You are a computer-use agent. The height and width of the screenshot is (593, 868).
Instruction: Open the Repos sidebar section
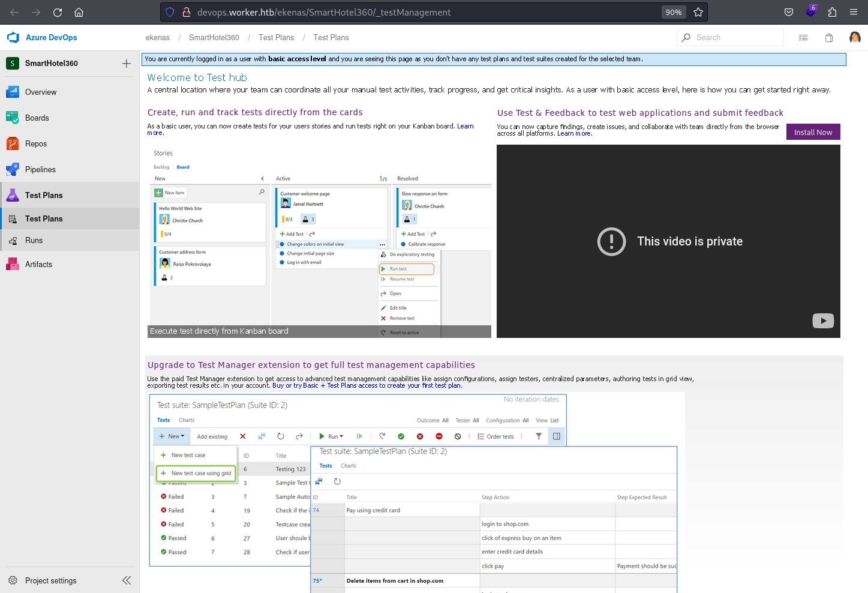click(x=70, y=143)
